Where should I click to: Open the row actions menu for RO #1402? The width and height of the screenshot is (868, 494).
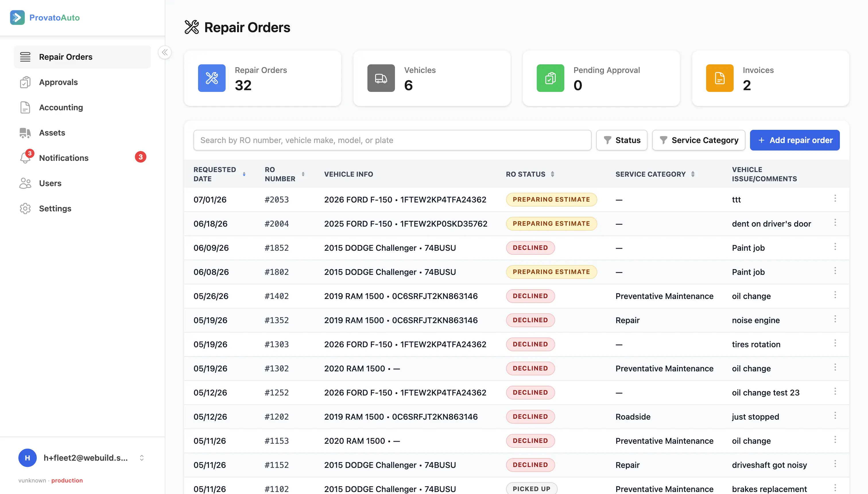click(835, 295)
